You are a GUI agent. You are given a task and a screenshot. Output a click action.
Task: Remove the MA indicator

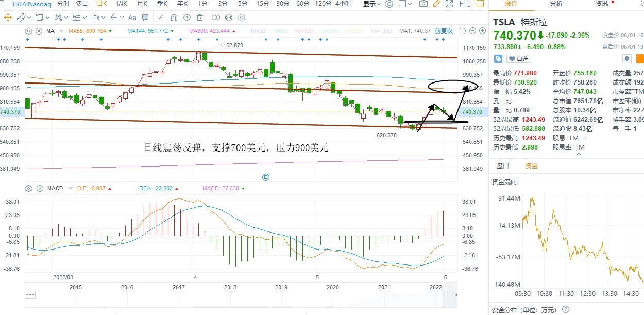coord(39,31)
